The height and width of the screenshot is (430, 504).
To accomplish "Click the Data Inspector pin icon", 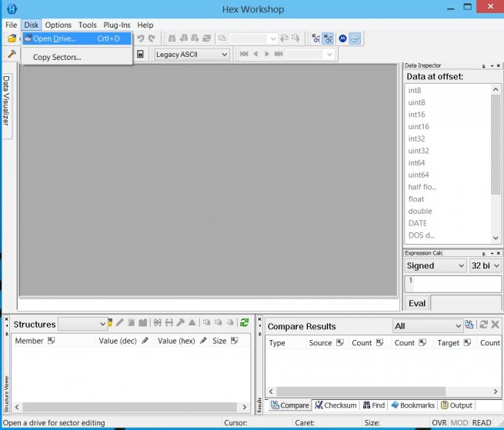I will tap(484, 66).
